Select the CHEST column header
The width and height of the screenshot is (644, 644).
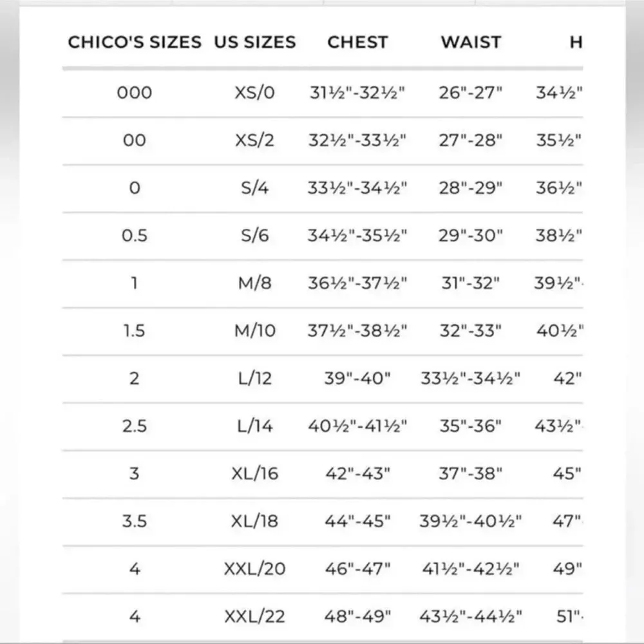coord(357,43)
